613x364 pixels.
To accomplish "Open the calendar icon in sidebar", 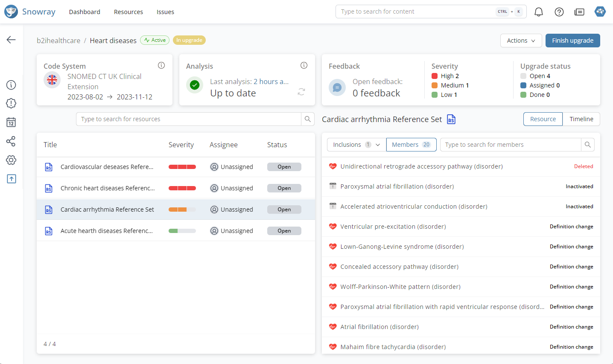I will pyautogui.click(x=11, y=122).
